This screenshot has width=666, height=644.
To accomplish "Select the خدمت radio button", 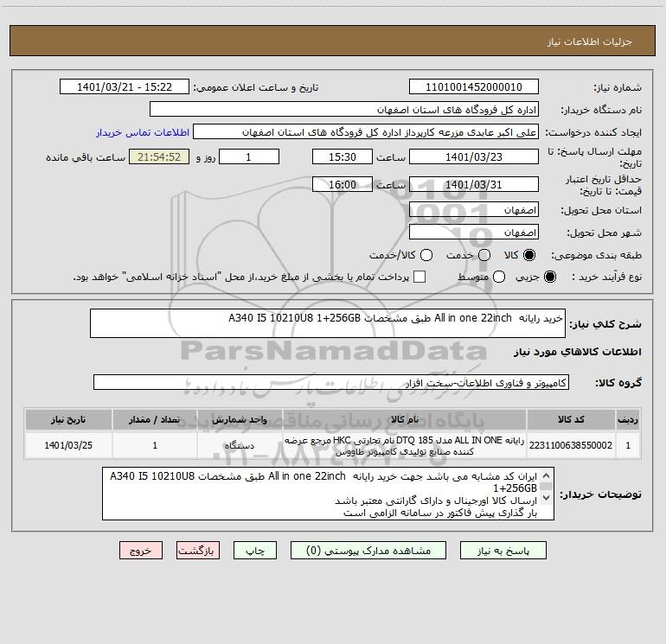I will [x=484, y=255].
